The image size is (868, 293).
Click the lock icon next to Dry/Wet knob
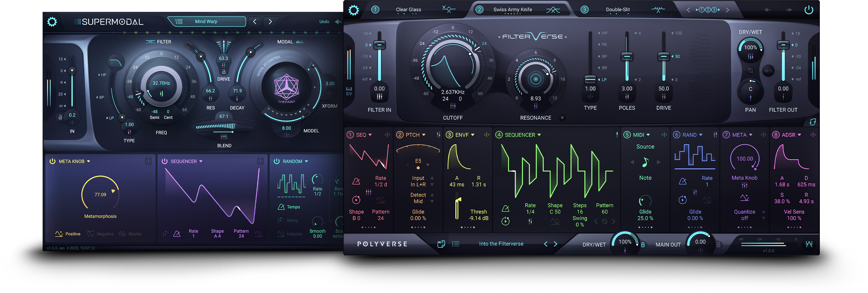(643, 245)
